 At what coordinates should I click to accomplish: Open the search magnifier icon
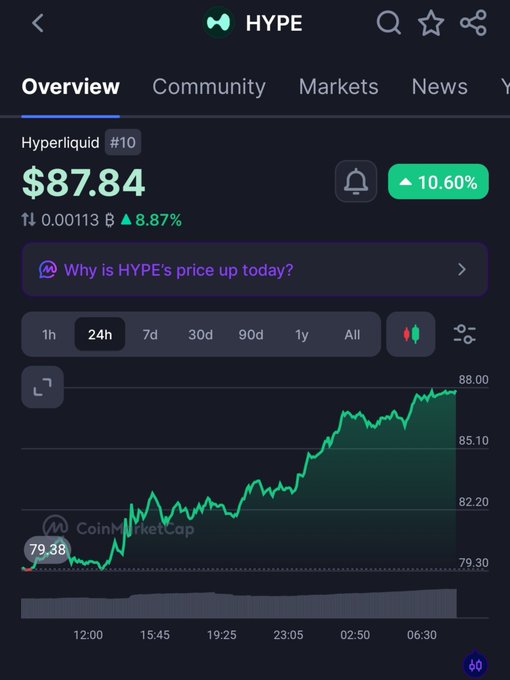[389, 23]
